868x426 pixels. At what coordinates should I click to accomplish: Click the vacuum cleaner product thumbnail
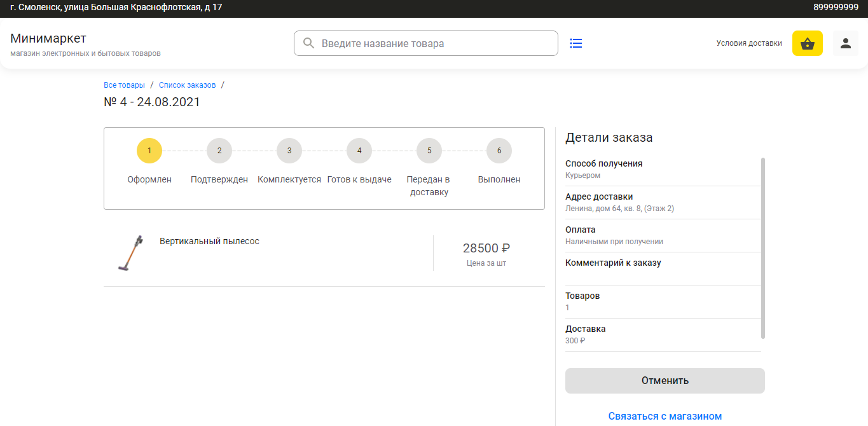point(130,253)
